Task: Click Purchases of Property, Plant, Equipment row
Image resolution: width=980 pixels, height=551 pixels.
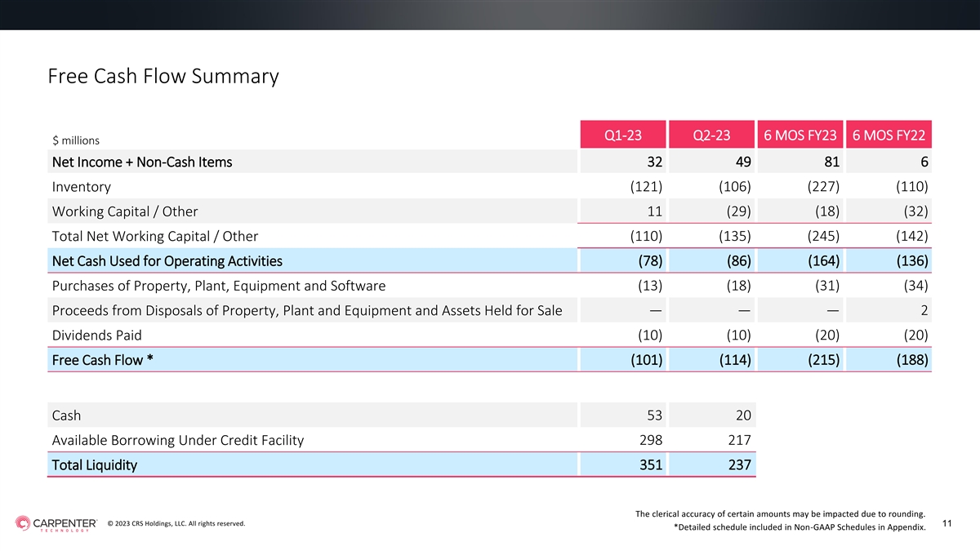Action: point(489,286)
